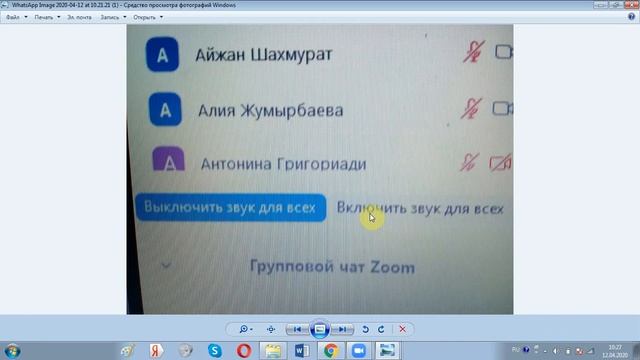Click the muted microphone icon for Антонина Григориади
Image resolution: width=640 pixels, height=360 pixels.
click(469, 162)
